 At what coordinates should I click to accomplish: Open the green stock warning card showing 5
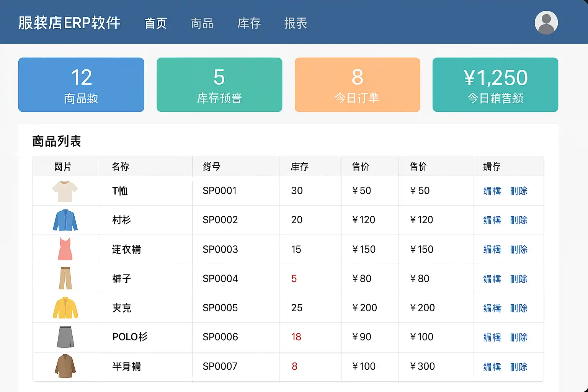219,85
